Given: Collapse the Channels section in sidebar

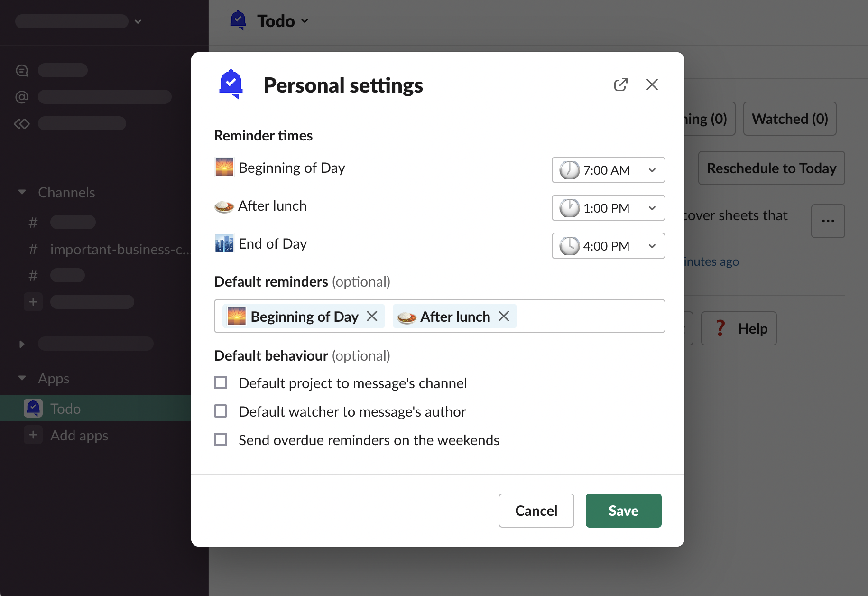Looking at the screenshot, I should tap(22, 192).
